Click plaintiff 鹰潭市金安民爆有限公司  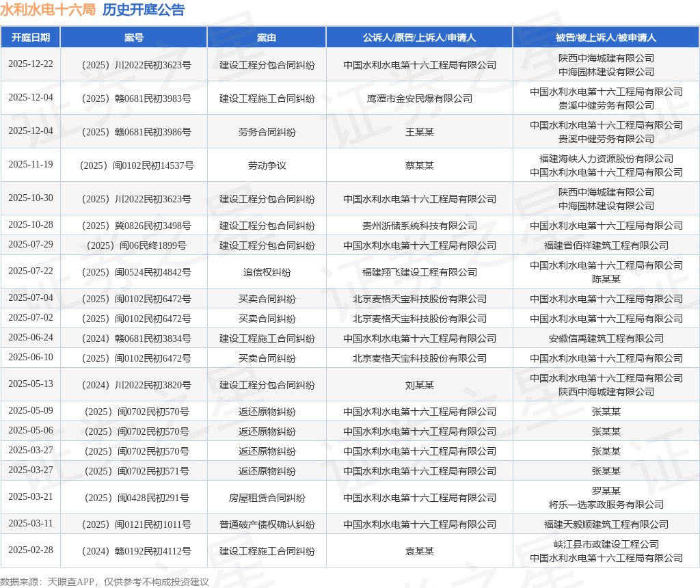tap(420, 98)
